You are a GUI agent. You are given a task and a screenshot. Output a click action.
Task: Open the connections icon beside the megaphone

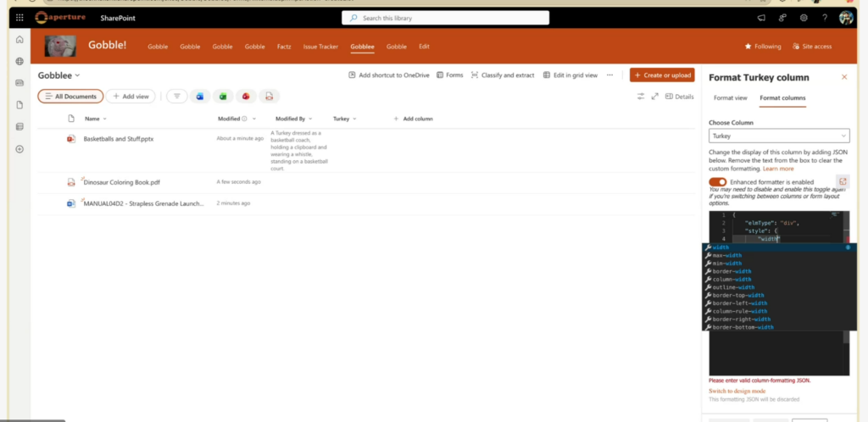tap(782, 18)
